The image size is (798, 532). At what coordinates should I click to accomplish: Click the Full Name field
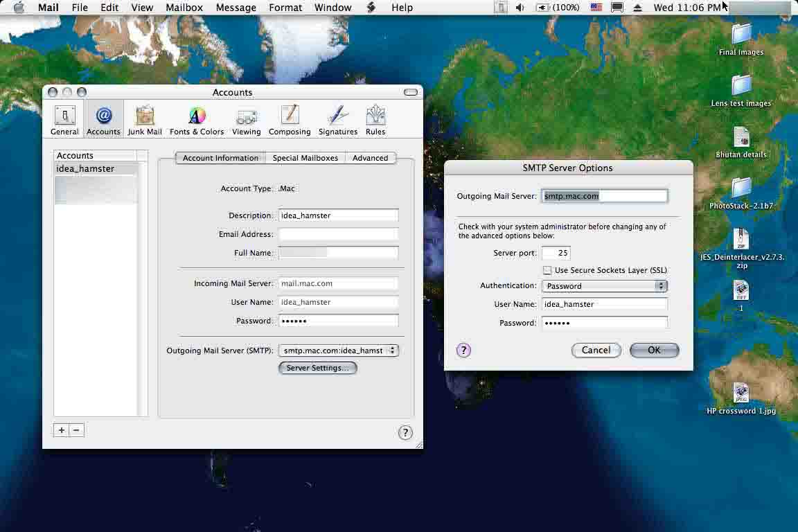point(339,253)
